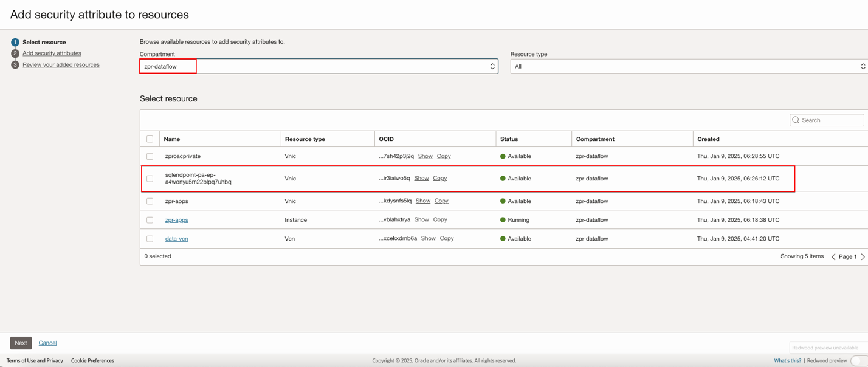Image resolution: width=868 pixels, height=367 pixels.
Task: Open Add security attributes step
Action: [52, 53]
